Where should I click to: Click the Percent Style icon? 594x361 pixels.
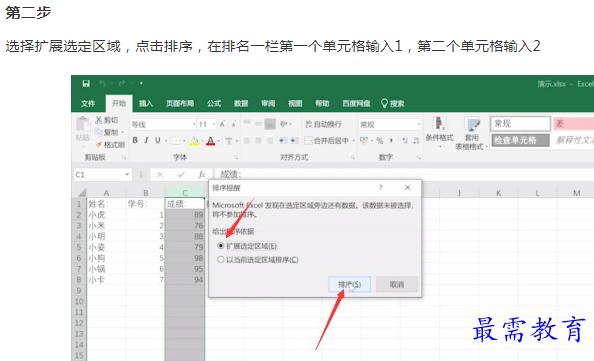pos(380,141)
